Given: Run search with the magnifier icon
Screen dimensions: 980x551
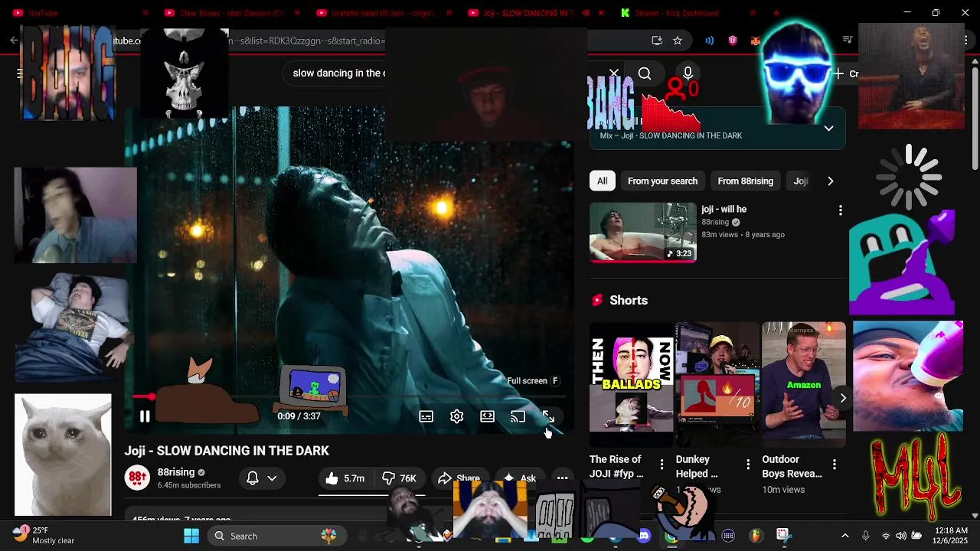Looking at the screenshot, I should pyautogui.click(x=645, y=73).
